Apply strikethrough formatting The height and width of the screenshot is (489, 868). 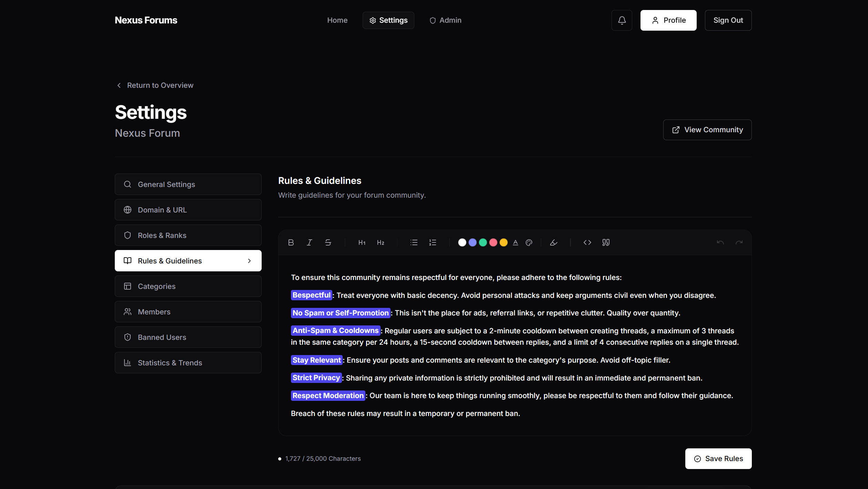coord(328,243)
